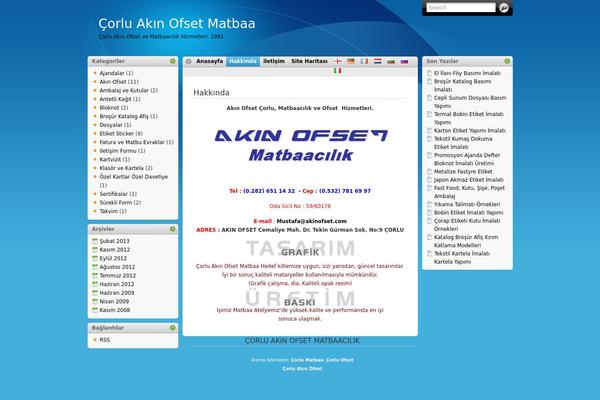The height and width of the screenshot is (400, 600).
Task: Open the Bloknot category
Action: (109, 108)
